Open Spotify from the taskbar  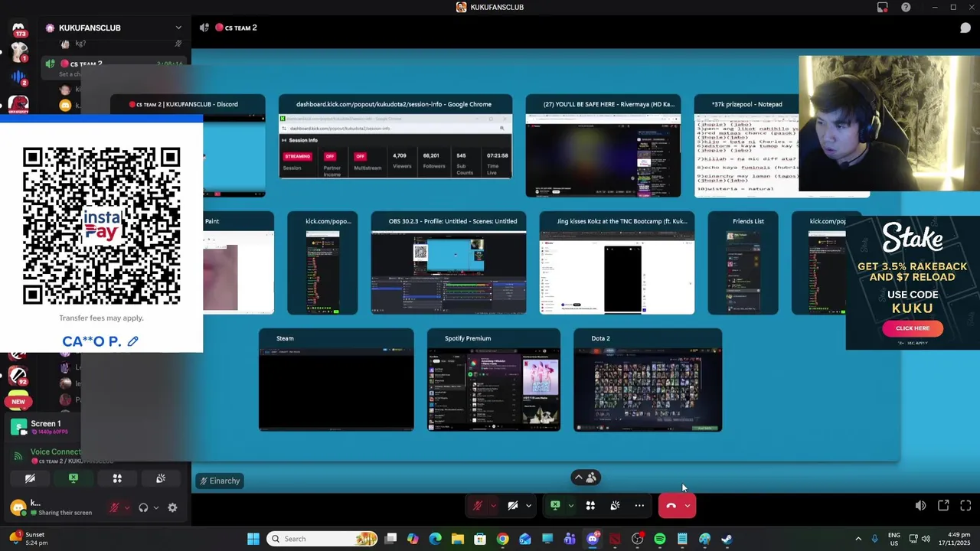coord(660,539)
